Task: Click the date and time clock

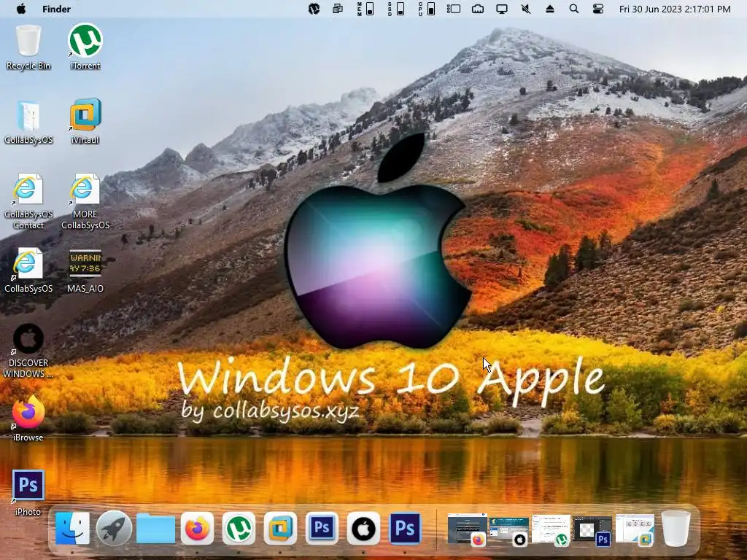Action: pyautogui.click(x=675, y=9)
